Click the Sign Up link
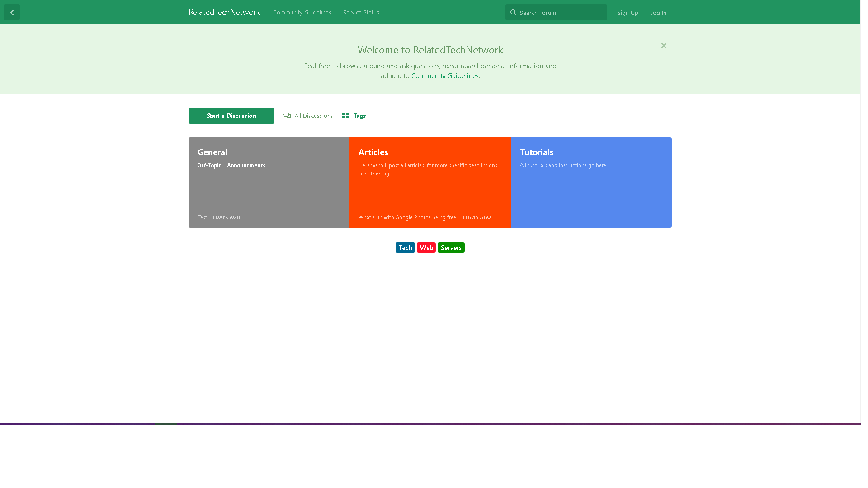This screenshot has height=488, width=868. click(627, 13)
